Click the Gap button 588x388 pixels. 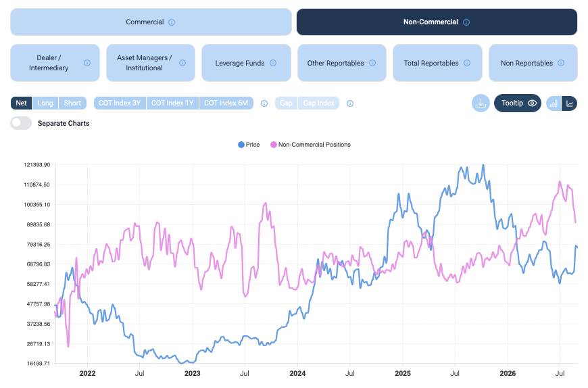pos(286,103)
